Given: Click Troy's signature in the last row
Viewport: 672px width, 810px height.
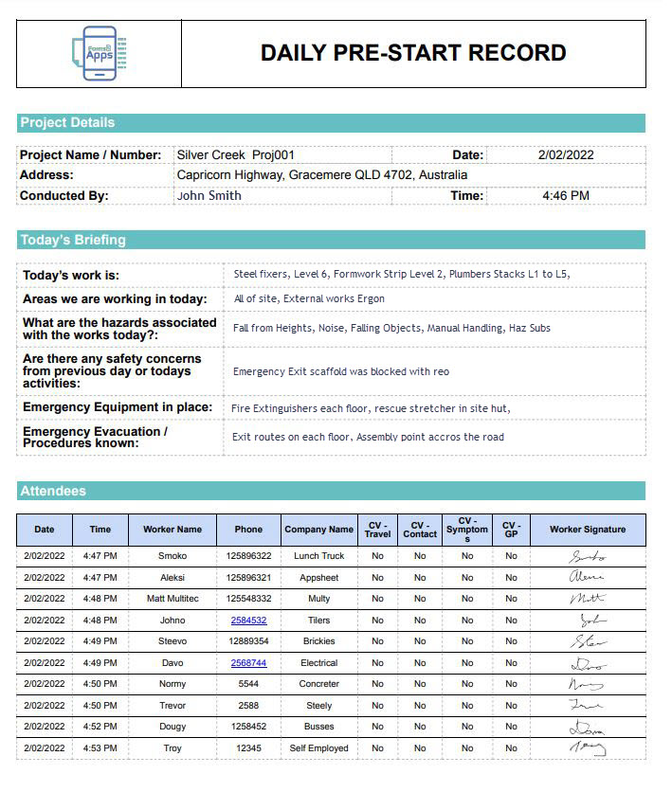Looking at the screenshot, I should coord(587,748).
